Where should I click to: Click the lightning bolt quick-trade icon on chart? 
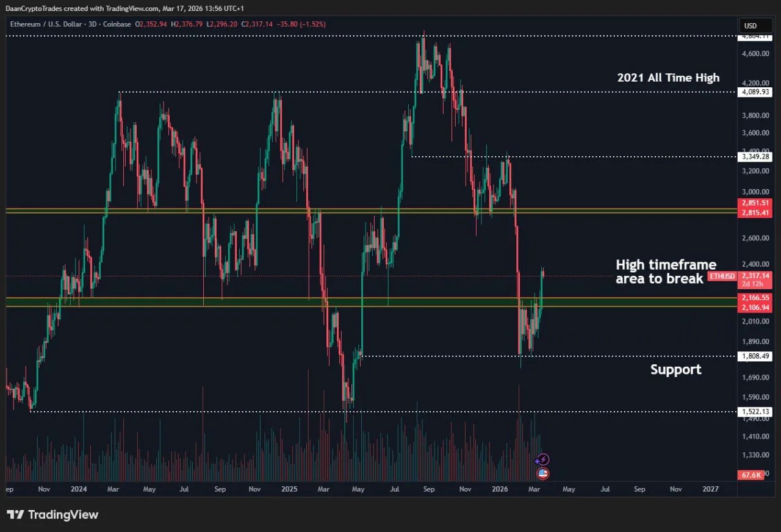tap(542, 459)
